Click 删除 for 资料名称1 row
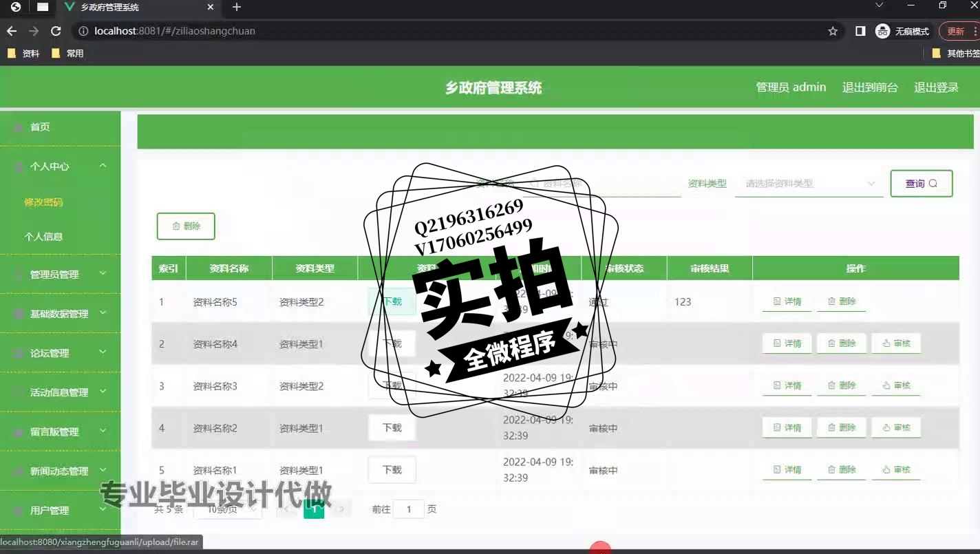980x554 pixels. click(x=842, y=469)
